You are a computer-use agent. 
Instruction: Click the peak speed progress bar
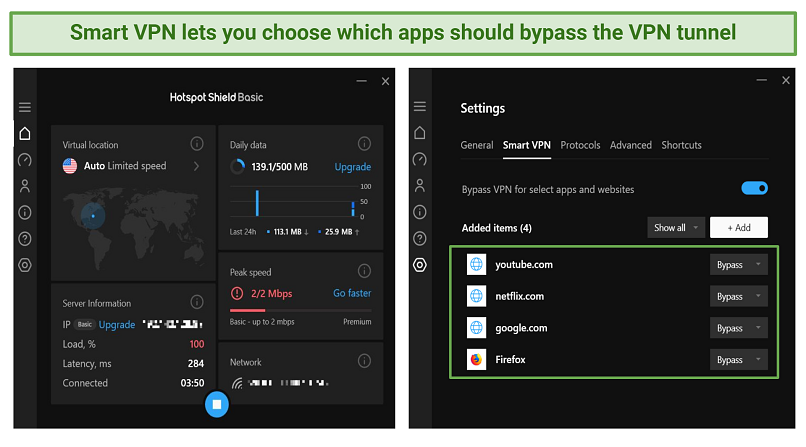point(301,310)
